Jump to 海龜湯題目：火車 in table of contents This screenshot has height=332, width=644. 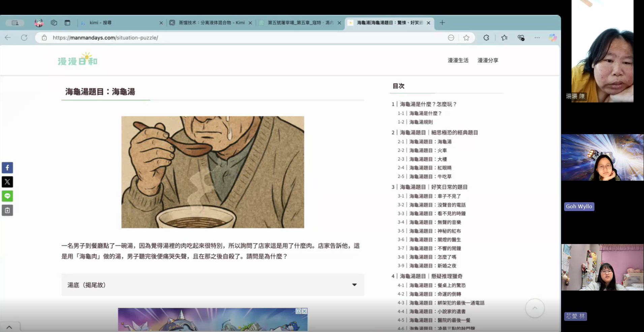click(x=428, y=150)
